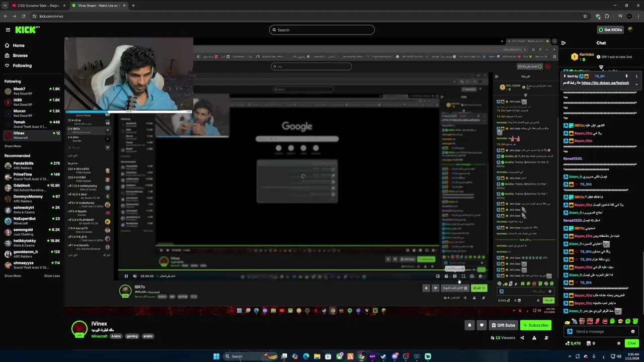
Task: Open KICKs balance 3,470
Action: (573, 343)
